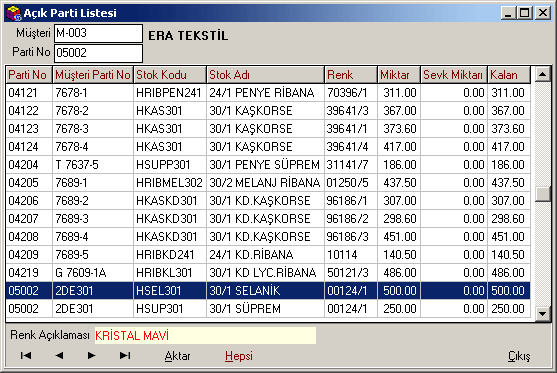Screen dimensions: 557x373
Task: Click the Çıkış exit button
Action: coord(519,356)
